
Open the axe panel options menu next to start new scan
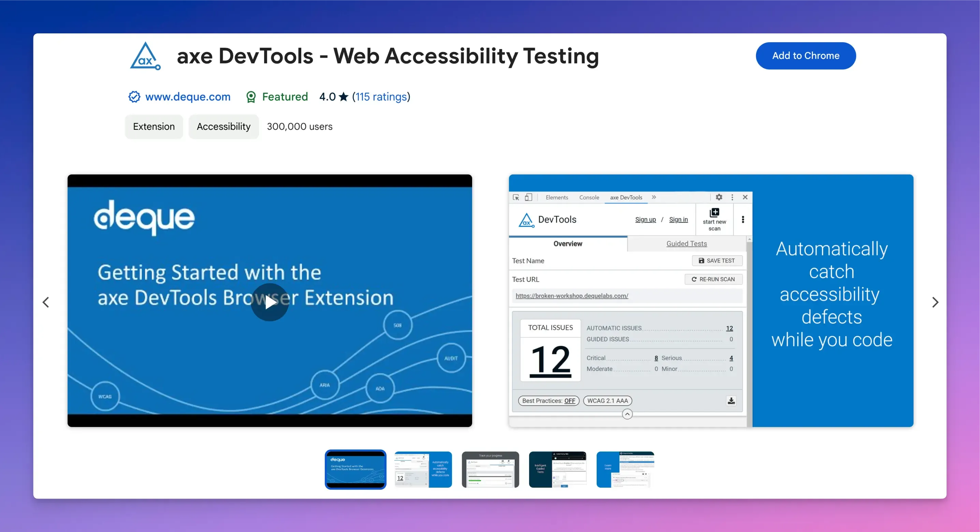(x=743, y=219)
